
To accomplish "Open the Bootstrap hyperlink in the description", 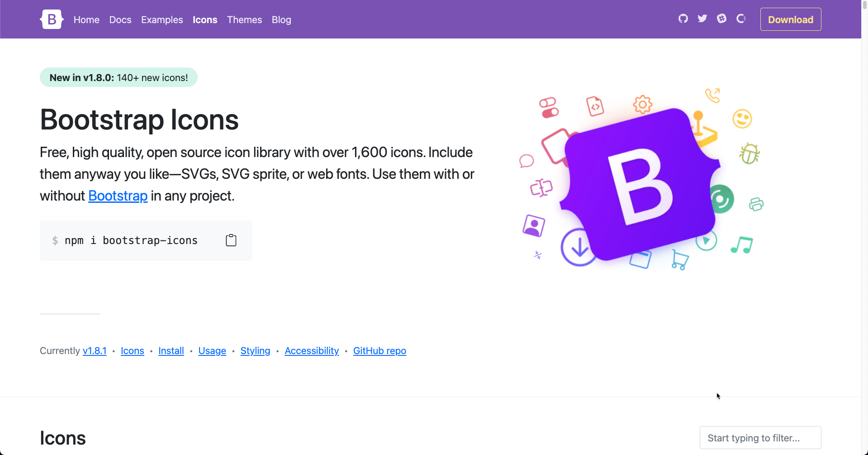I will pos(118,196).
